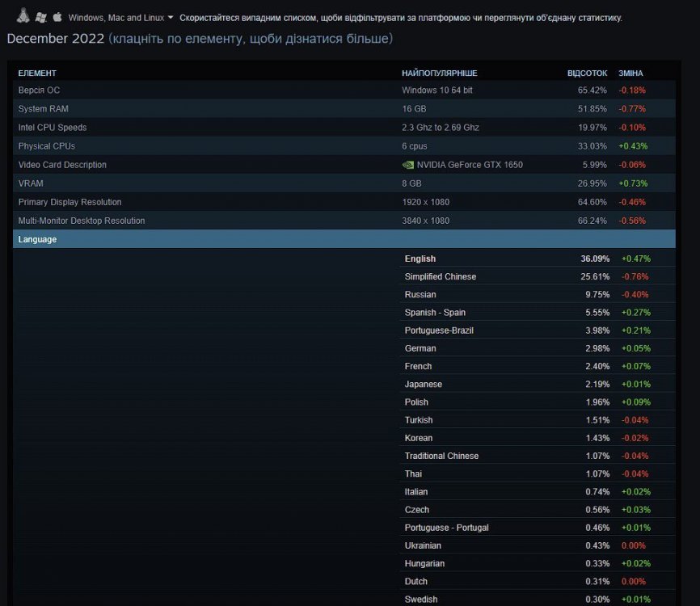Click the 25.61% Simplified Chinese percentage
Image resolution: width=700 pixels, height=606 pixels.
click(595, 276)
